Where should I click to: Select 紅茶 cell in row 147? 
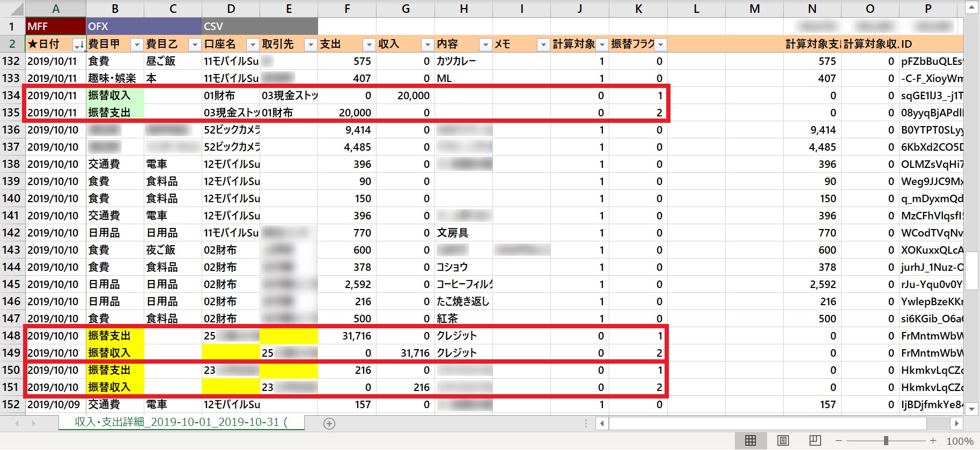click(463, 319)
